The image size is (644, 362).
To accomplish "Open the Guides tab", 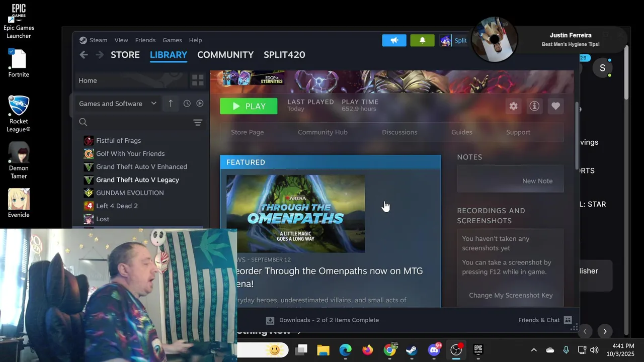I will point(461,132).
